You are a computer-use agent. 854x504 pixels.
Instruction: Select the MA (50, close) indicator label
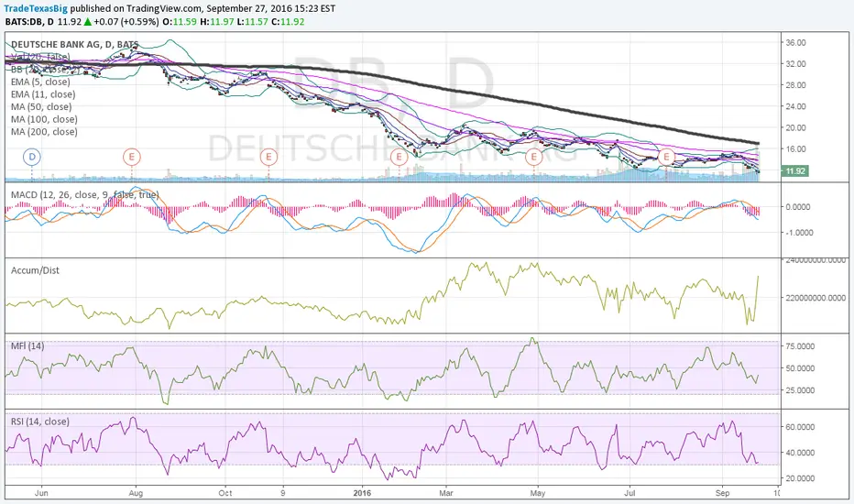point(41,107)
